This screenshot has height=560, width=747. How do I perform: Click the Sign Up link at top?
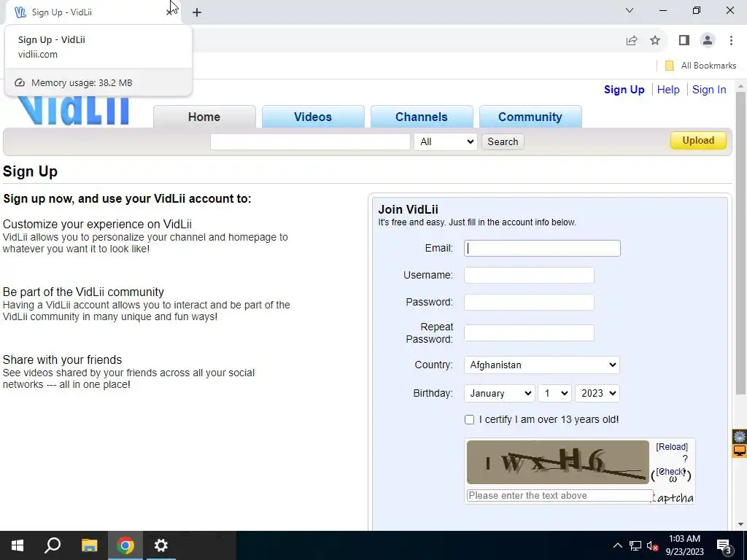point(624,90)
